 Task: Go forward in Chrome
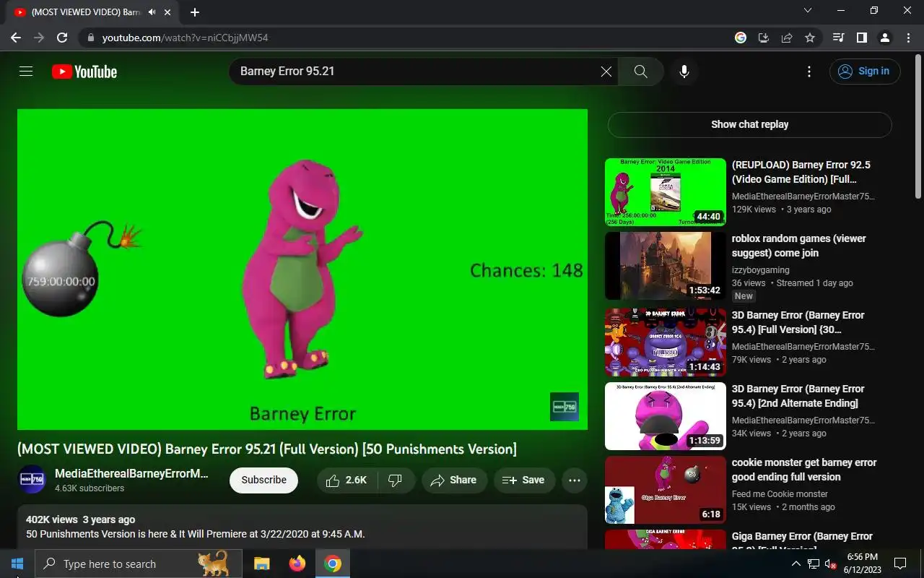[39, 38]
